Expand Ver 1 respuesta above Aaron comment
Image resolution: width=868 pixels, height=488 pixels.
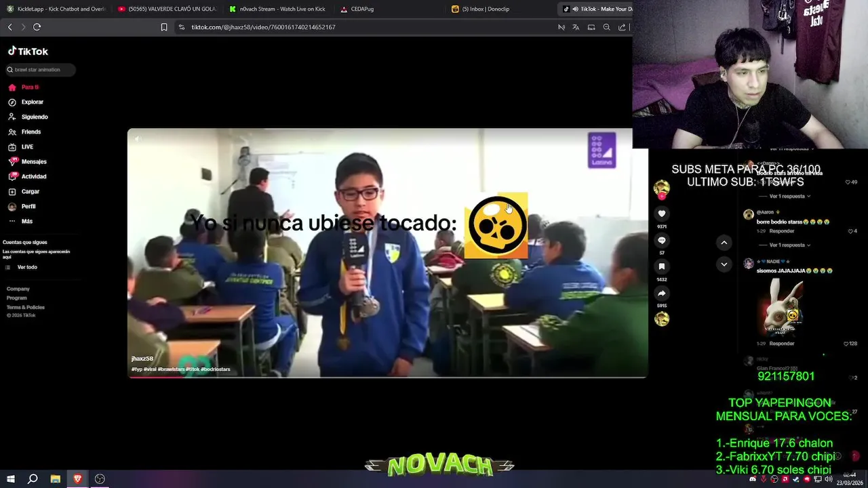click(787, 196)
